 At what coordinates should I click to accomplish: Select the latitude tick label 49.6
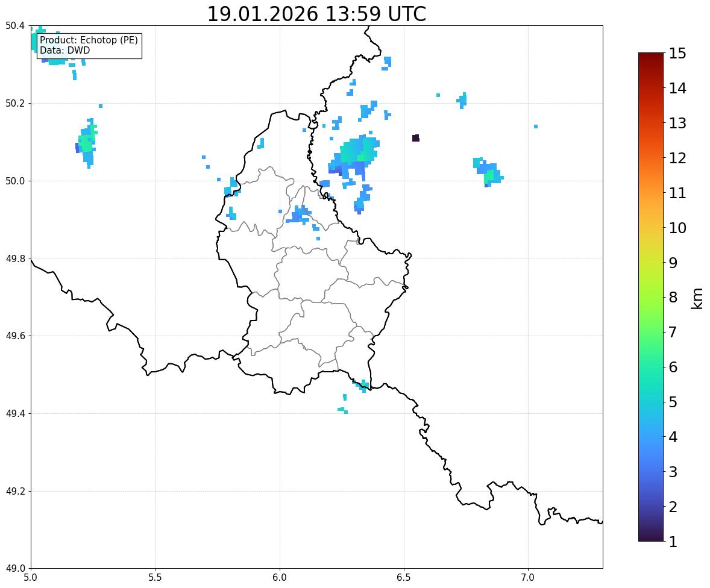[15, 336]
